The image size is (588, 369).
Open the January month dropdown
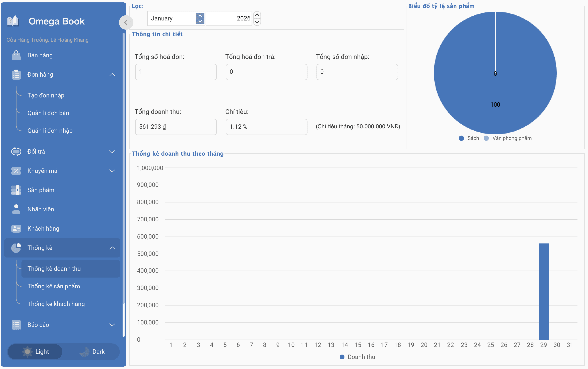pyautogui.click(x=176, y=18)
